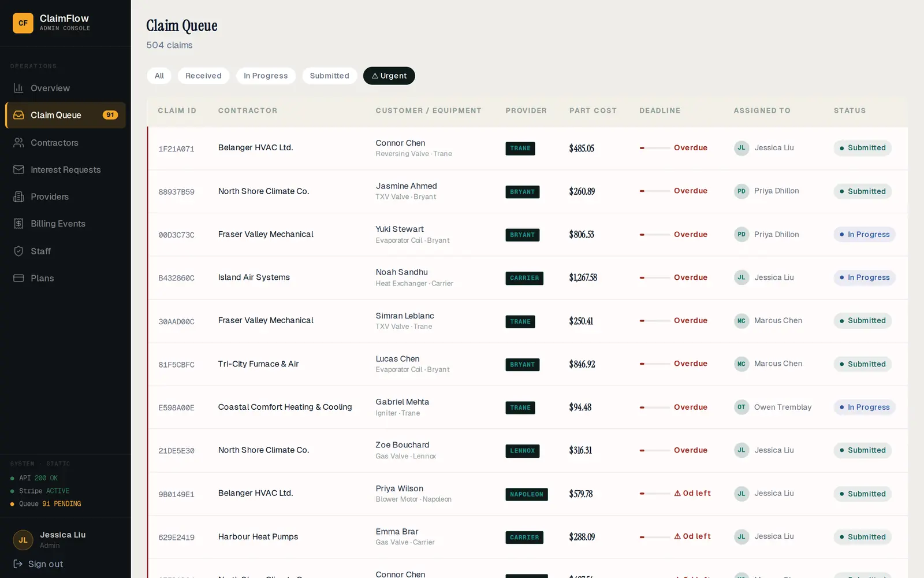The image size is (924, 578).
Task: Filter claims by Received
Action: 203,76
